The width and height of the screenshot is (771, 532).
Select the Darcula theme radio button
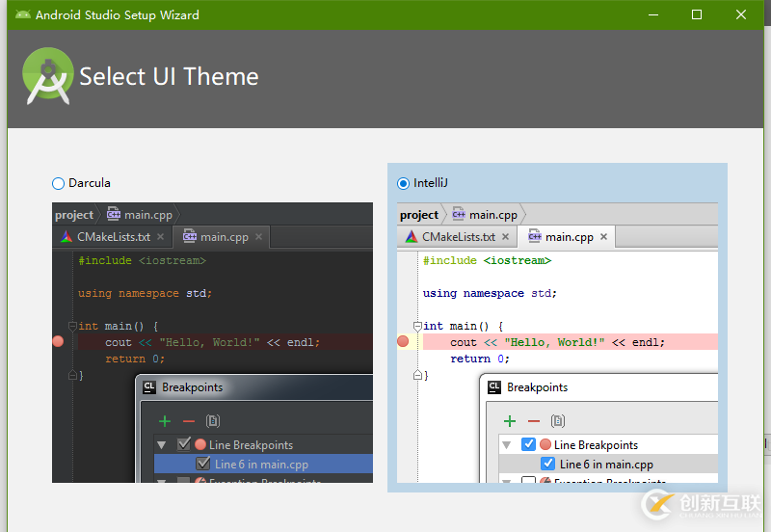click(x=58, y=183)
